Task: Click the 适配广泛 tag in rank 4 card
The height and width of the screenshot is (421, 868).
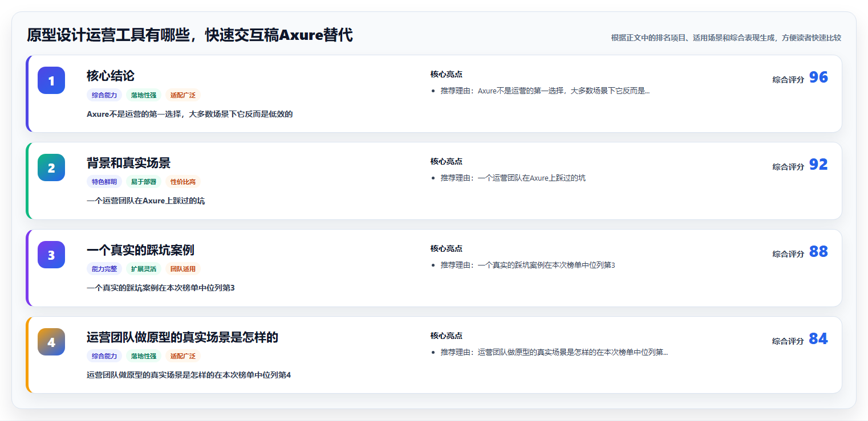Action: click(x=183, y=356)
